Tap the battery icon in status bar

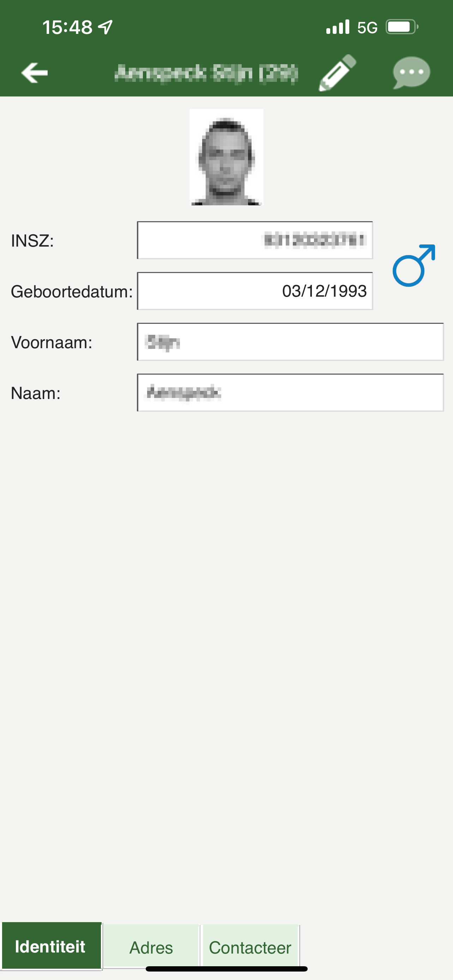click(401, 27)
